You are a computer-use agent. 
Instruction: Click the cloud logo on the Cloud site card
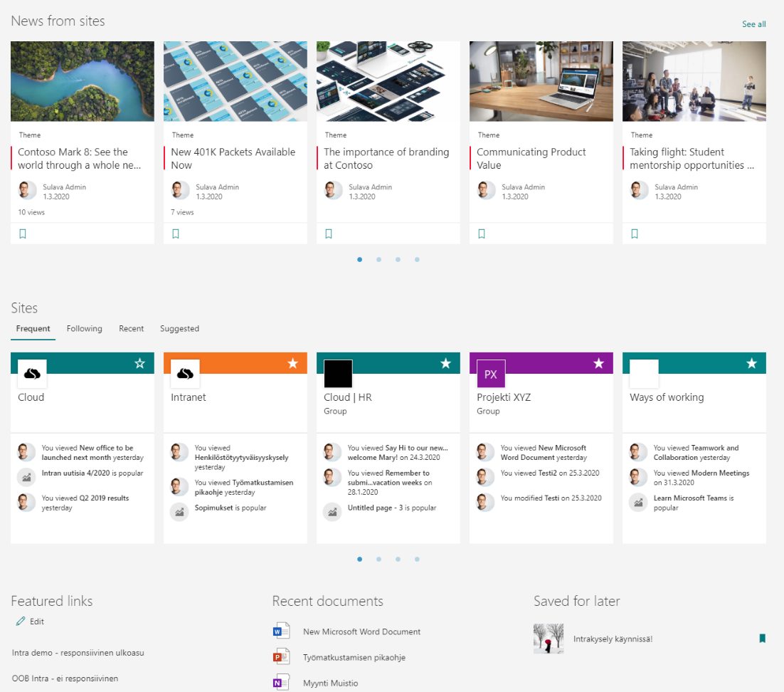[31, 373]
